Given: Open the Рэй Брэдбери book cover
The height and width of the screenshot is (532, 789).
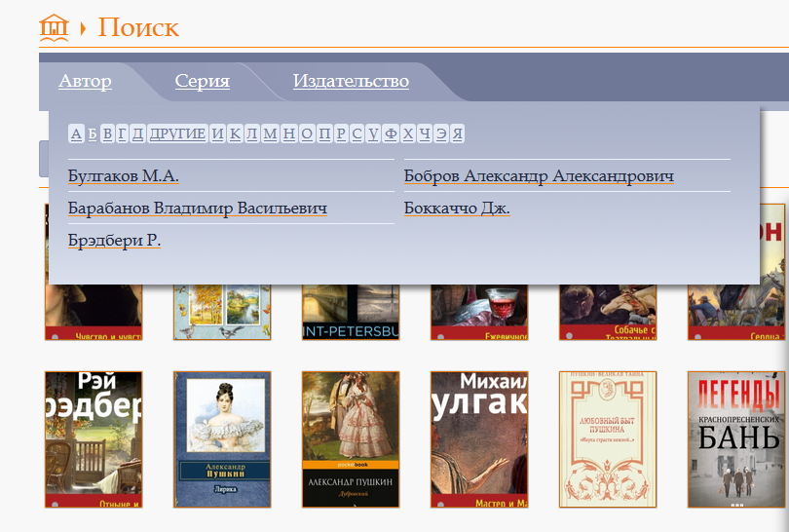Looking at the screenshot, I should [x=94, y=439].
